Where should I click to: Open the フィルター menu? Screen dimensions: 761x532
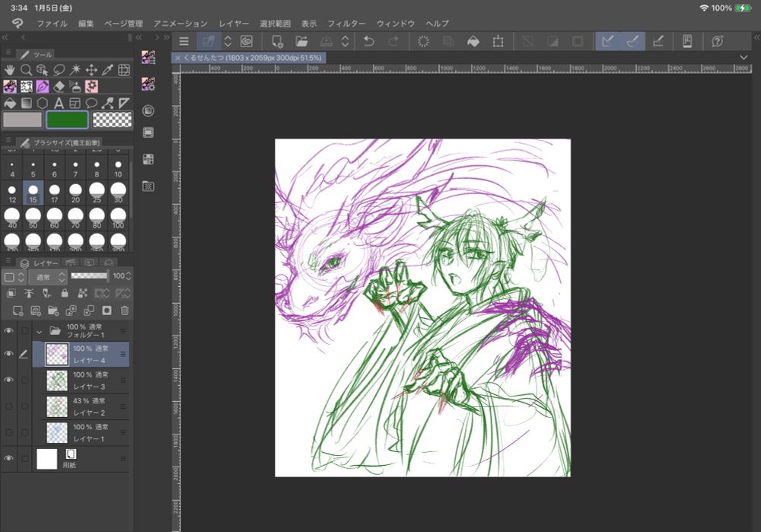tap(346, 24)
